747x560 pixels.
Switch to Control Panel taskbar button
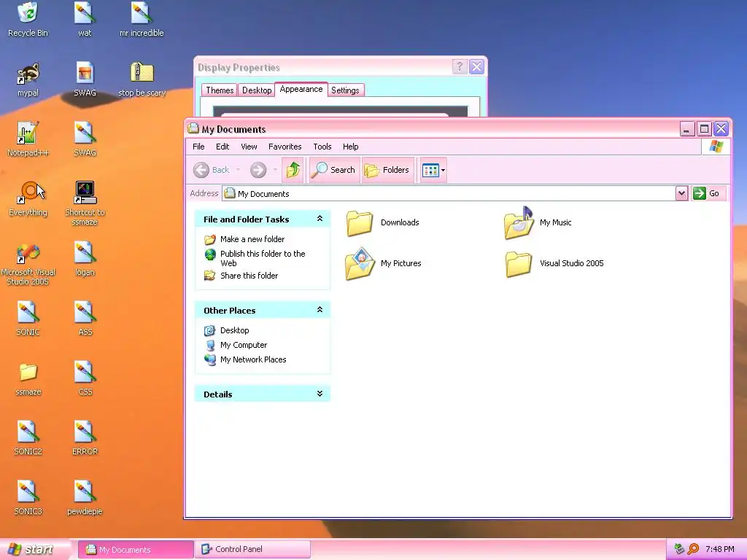coord(253,549)
